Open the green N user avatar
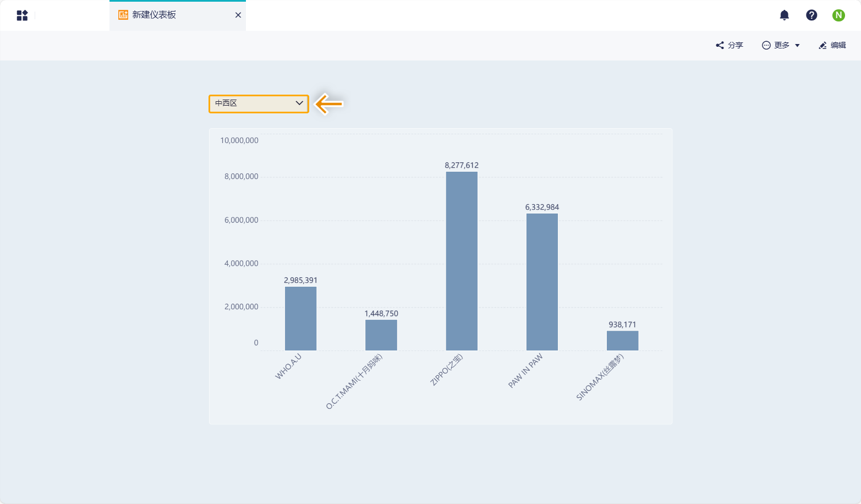 [838, 15]
